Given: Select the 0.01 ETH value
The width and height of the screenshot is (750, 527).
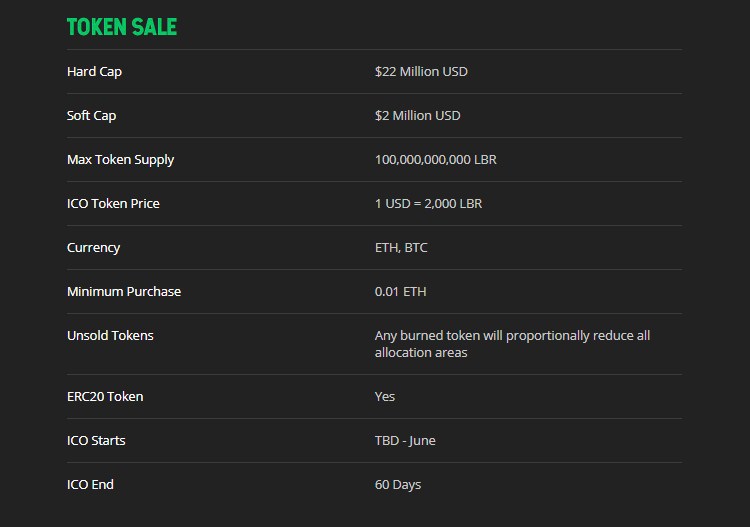Looking at the screenshot, I should (400, 292).
